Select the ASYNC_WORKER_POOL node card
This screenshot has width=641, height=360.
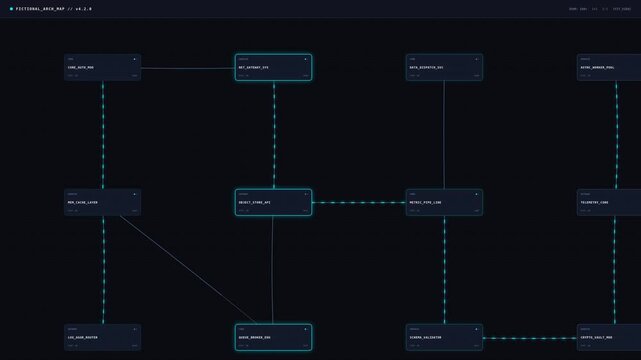[609, 67]
